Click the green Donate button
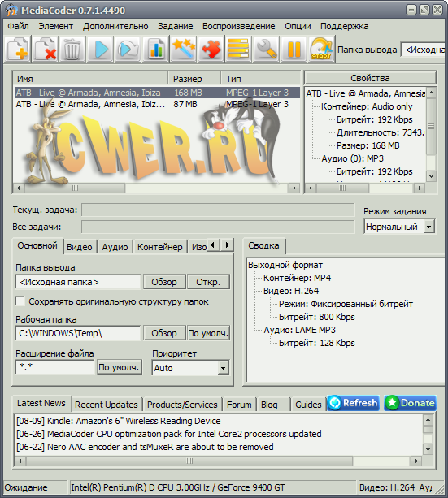Viewport: 448px width, 498px height. tap(410, 403)
